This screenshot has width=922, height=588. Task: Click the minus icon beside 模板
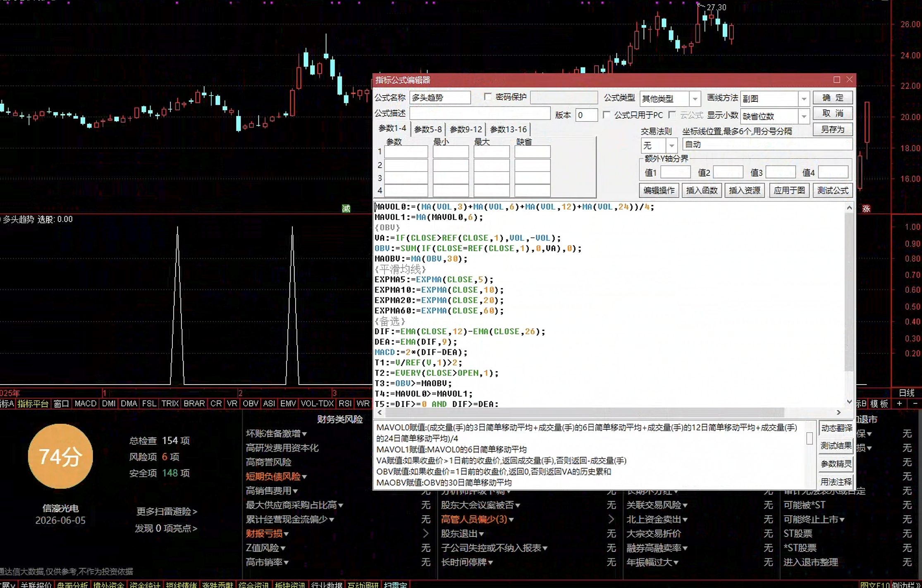pyautogui.click(x=915, y=404)
